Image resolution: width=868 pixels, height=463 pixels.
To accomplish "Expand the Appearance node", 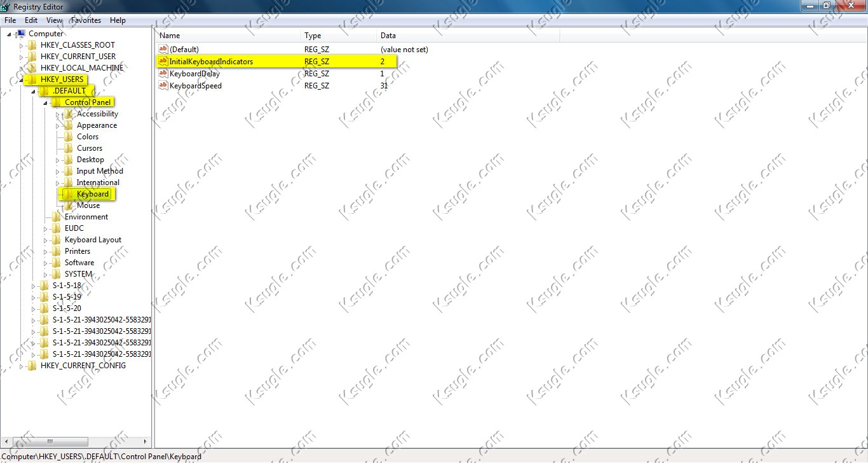I will (x=57, y=125).
